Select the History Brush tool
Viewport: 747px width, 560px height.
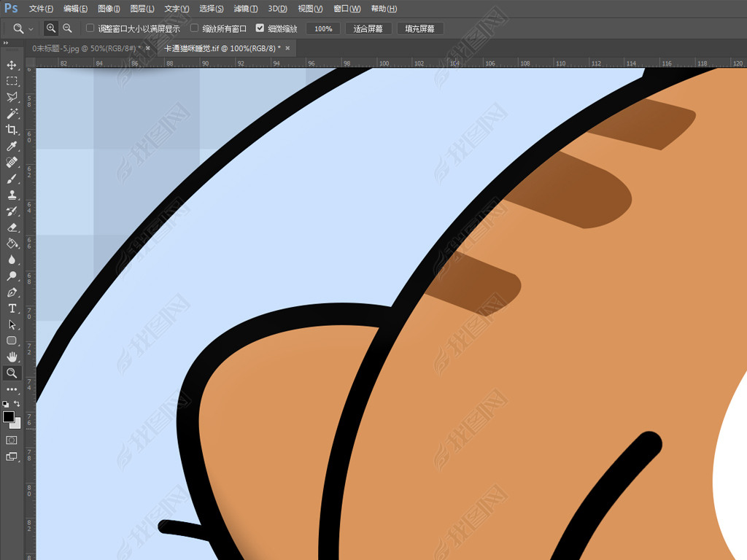click(x=12, y=211)
